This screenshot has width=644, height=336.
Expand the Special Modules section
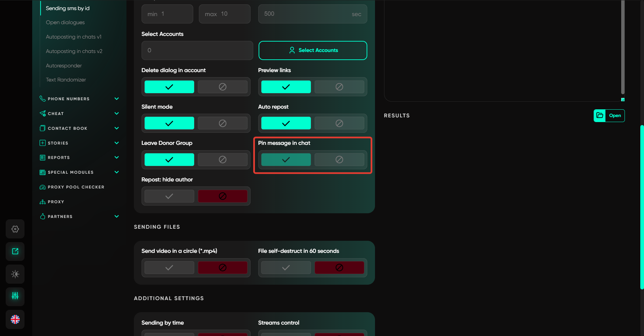pyautogui.click(x=116, y=172)
